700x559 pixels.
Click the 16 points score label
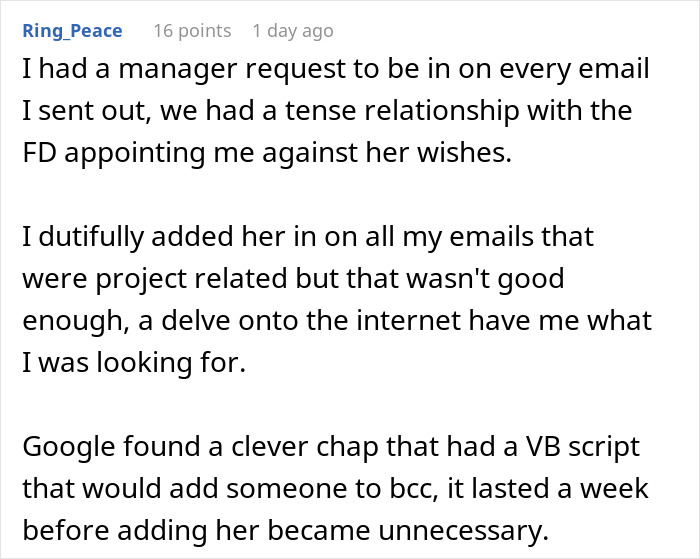point(192,31)
